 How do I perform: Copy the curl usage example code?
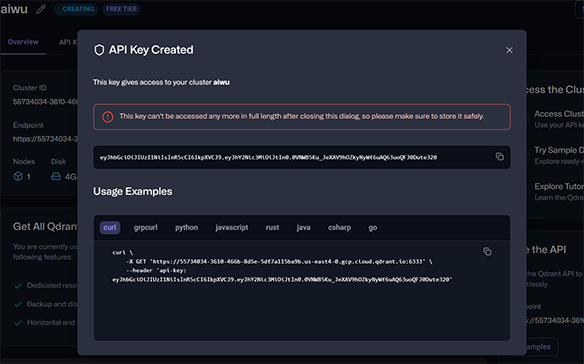pyautogui.click(x=487, y=251)
